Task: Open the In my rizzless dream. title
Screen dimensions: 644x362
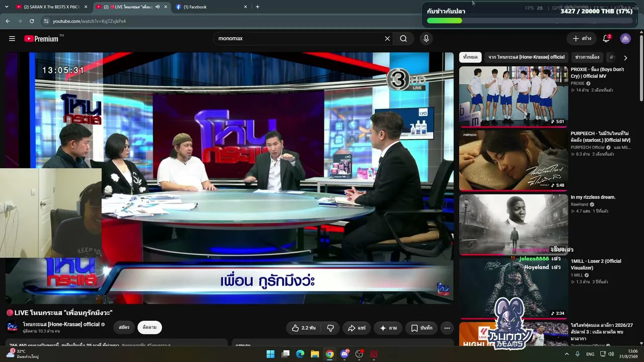Action: click(x=593, y=197)
